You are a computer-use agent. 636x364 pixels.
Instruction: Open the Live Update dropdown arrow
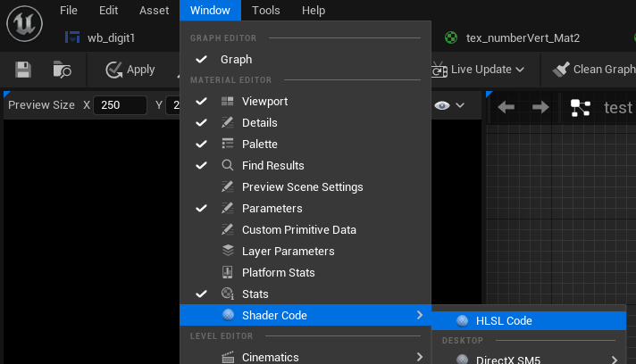[x=520, y=70]
